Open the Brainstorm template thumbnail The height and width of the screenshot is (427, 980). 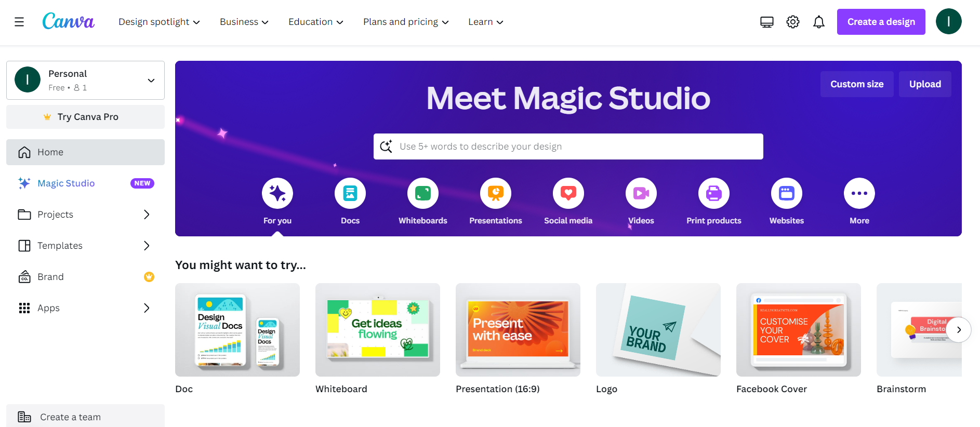coord(919,330)
